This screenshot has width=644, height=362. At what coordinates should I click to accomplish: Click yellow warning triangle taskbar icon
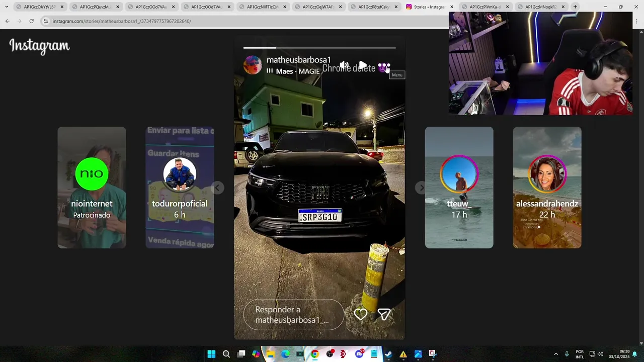click(403, 354)
